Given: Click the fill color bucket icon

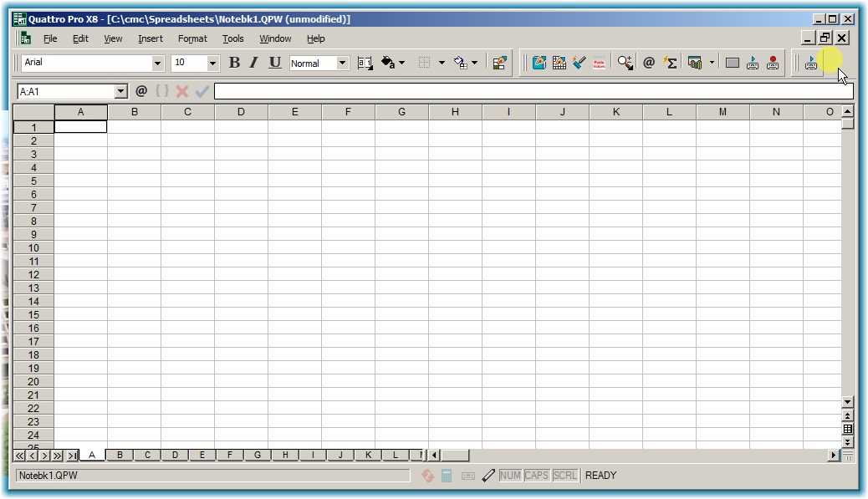Looking at the screenshot, I should [x=388, y=63].
